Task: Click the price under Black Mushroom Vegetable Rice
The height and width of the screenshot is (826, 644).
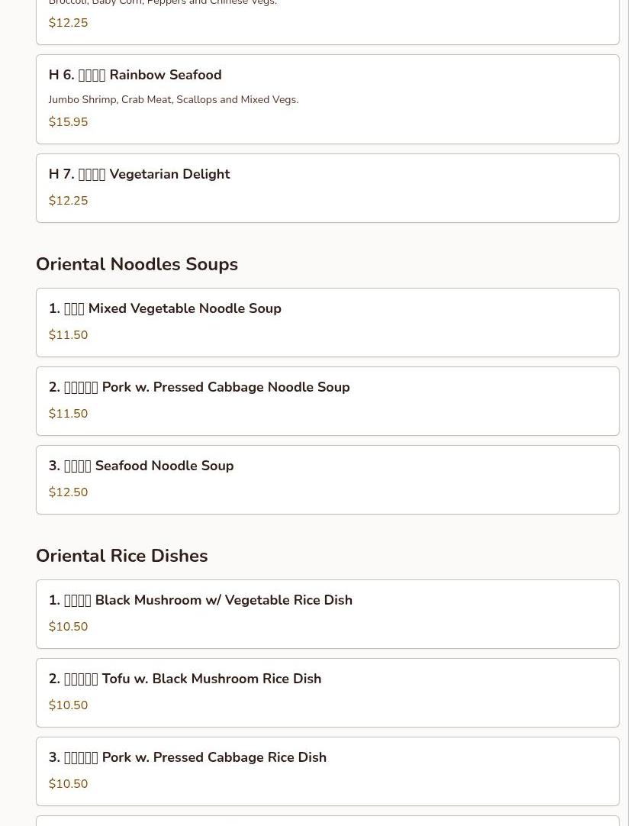Action: pyautogui.click(x=68, y=627)
